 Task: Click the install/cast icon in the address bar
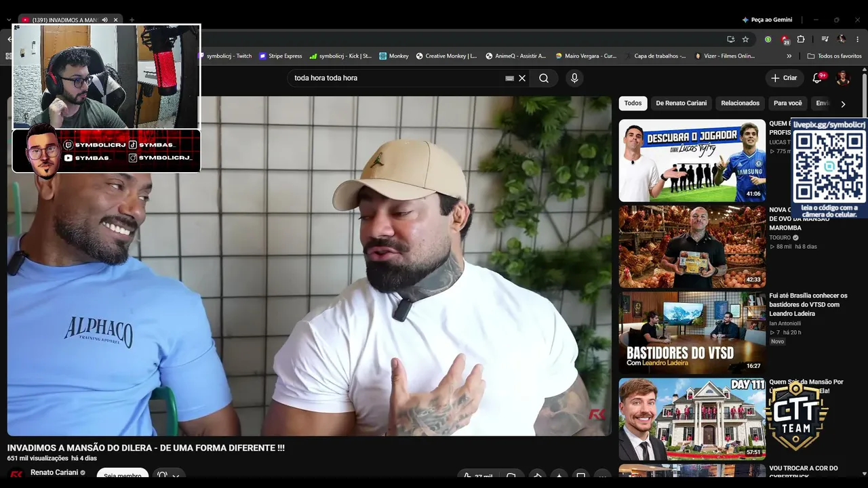(x=730, y=39)
